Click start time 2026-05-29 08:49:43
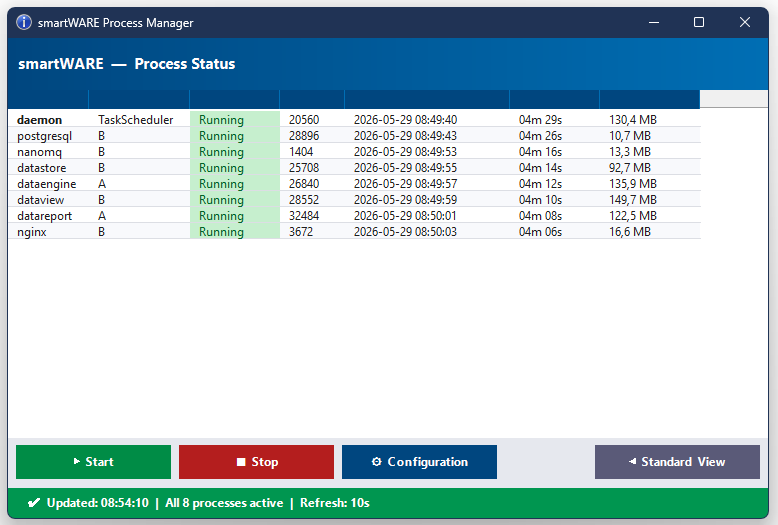This screenshot has width=778, height=525. [405, 136]
